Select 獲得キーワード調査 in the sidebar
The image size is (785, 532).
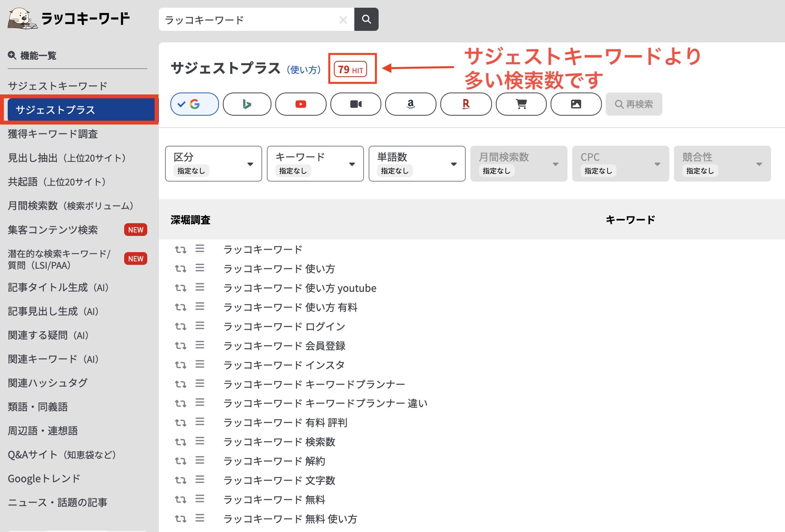(53, 134)
